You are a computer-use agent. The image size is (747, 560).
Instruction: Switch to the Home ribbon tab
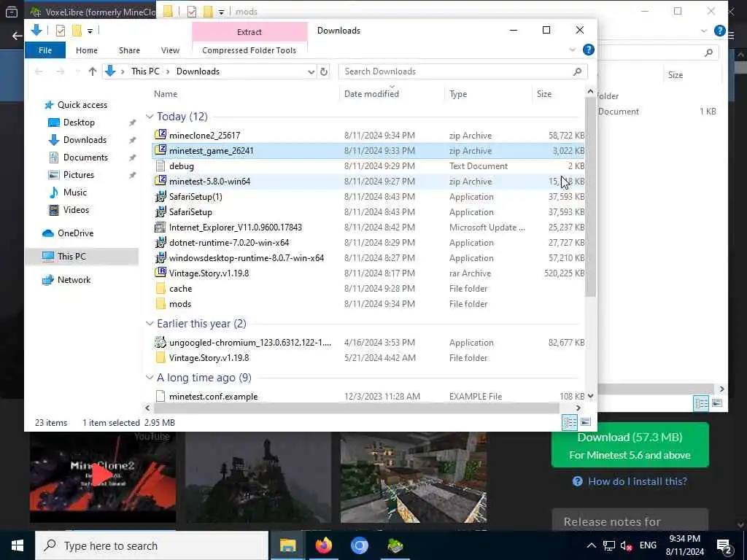click(x=87, y=50)
